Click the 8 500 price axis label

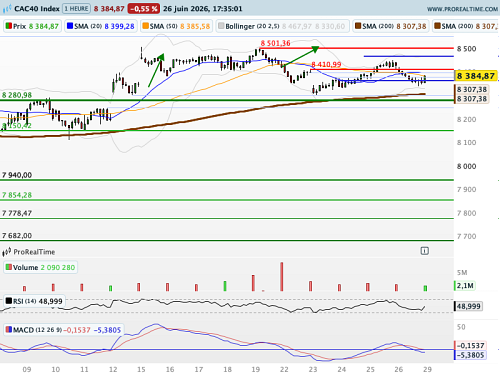(466, 49)
